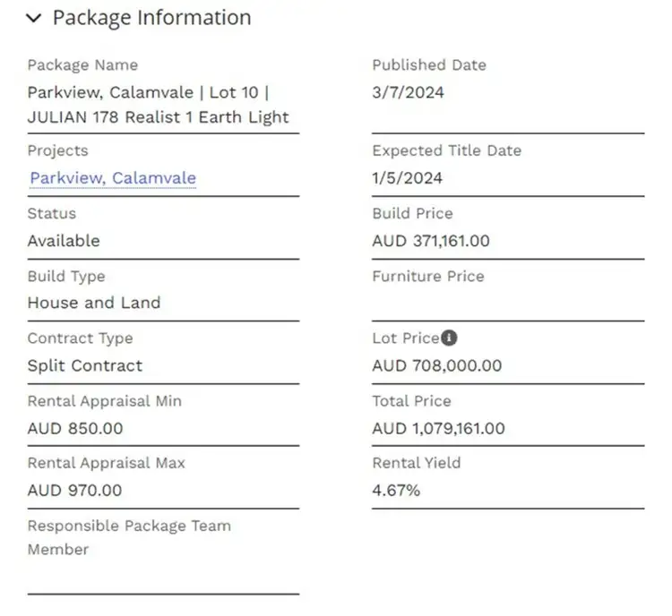Screen dimensions: 672x616
Task: Click the empty Responsible Package Team Member field
Action: [163, 577]
